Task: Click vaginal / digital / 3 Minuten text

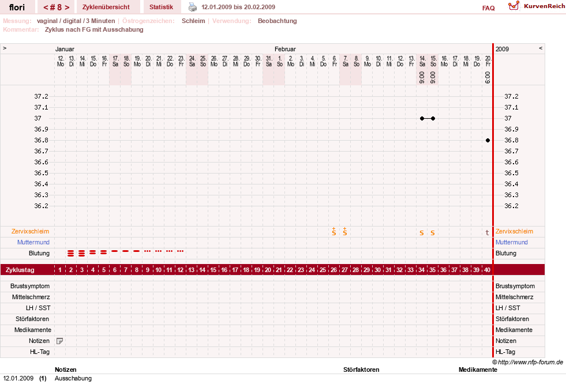Action: click(76, 21)
